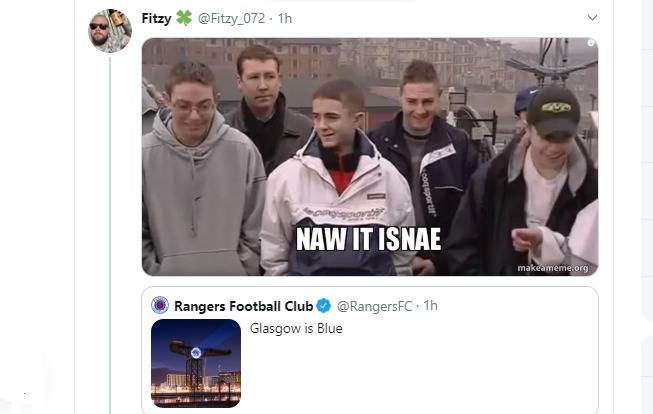Click the makeameme.org watermark on the image
The width and height of the screenshot is (653, 414).
click(555, 268)
